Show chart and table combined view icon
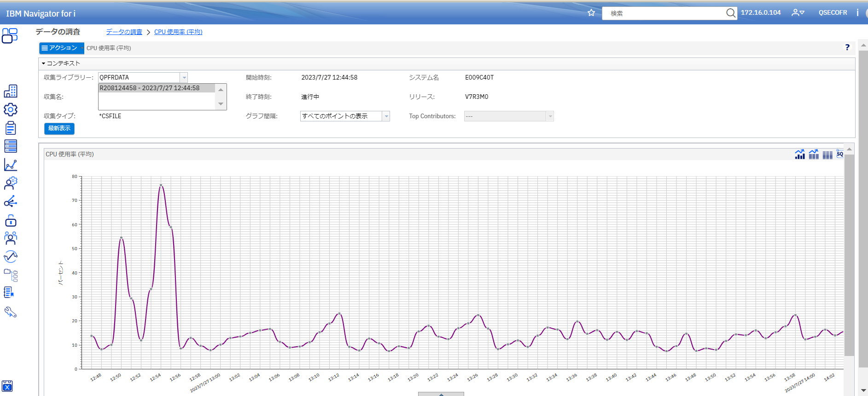 [814, 154]
